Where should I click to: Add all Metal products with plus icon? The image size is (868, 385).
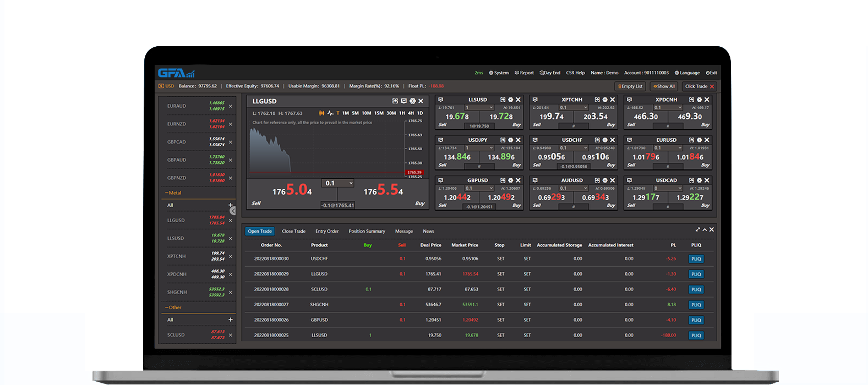(x=231, y=205)
